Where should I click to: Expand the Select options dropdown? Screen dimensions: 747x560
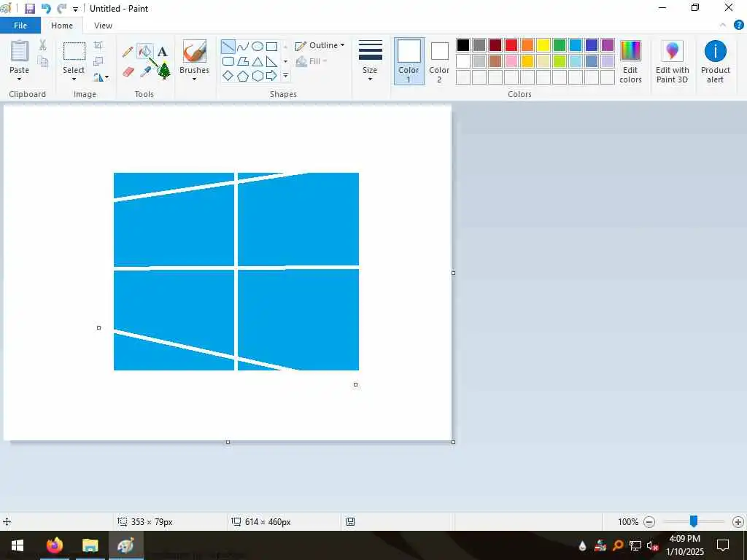pos(74,79)
